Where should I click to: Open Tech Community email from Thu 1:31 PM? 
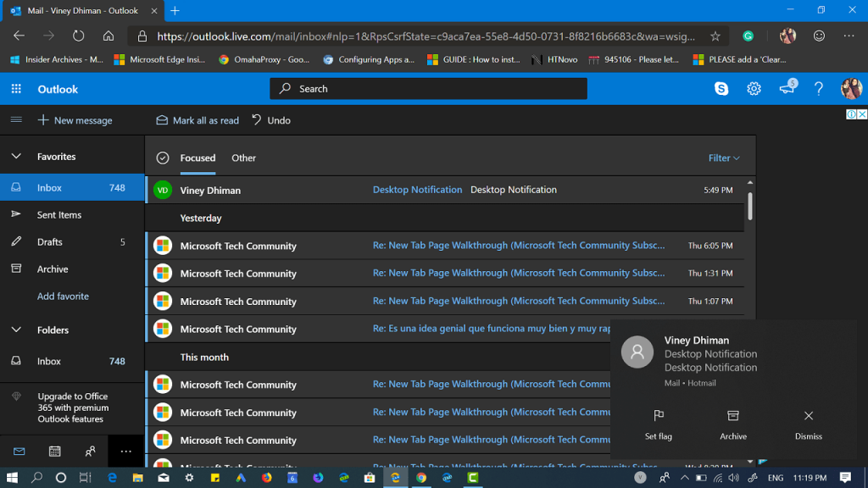444,273
